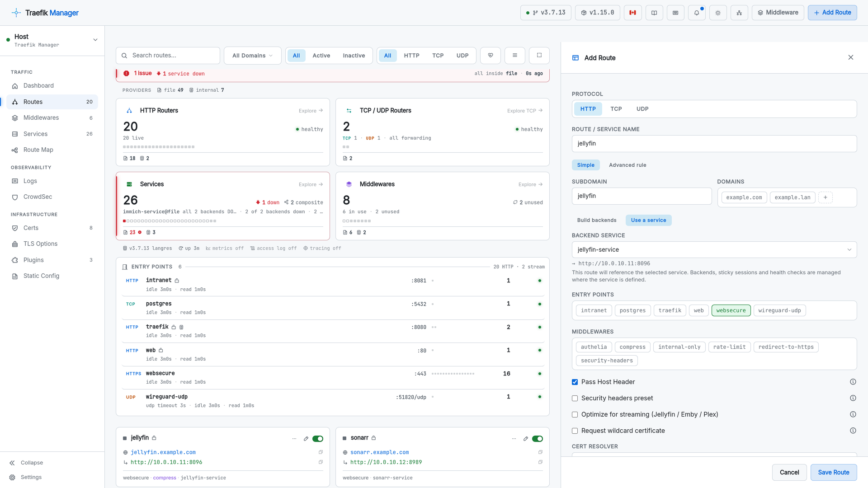Show info for Request wildcard certificate

(853, 431)
